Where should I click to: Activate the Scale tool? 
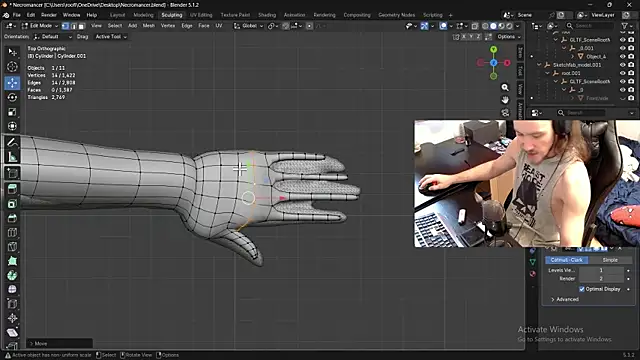(12, 111)
